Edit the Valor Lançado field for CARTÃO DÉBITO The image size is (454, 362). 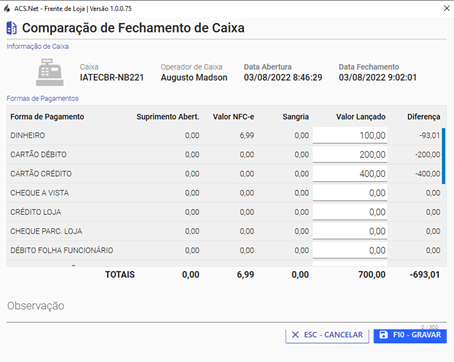pyautogui.click(x=350, y=154)
